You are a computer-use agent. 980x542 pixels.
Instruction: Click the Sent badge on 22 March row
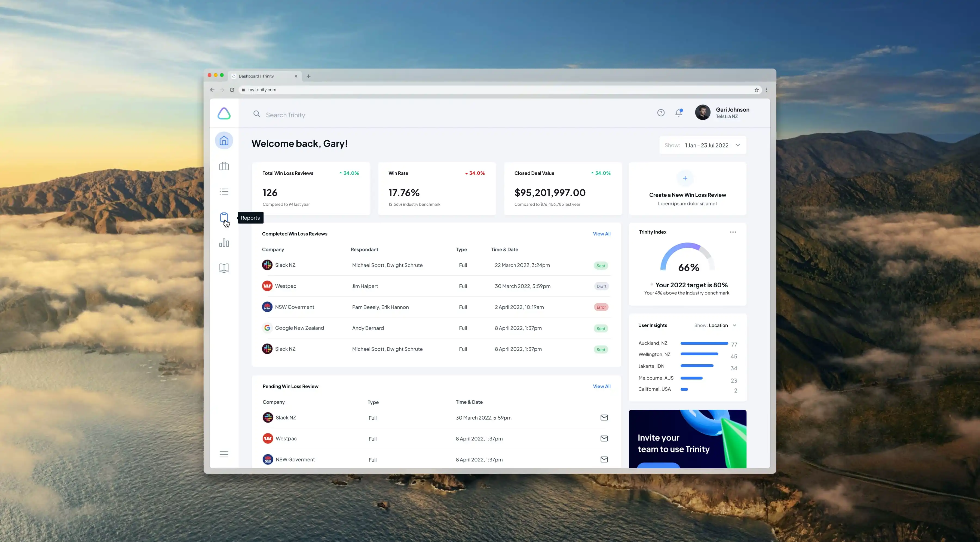tap(600, 266)
